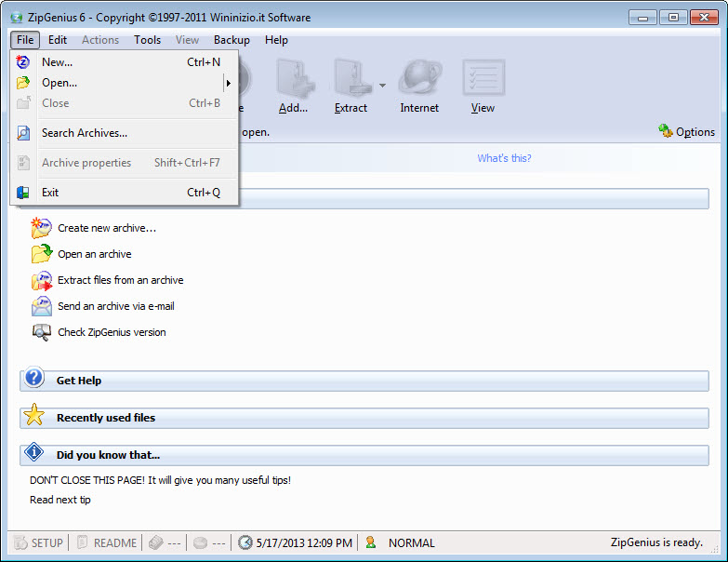Viewport: 728px width, 562px height.
Task: Open the Help menu
Action: point(276,40)
